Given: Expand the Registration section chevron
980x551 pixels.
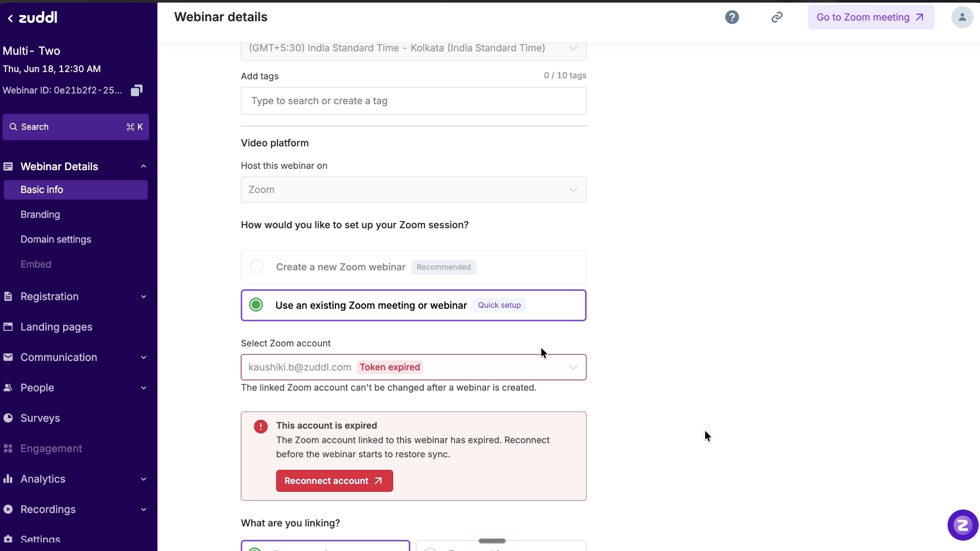Looking at the screenshot, I should tap(143, 297).
